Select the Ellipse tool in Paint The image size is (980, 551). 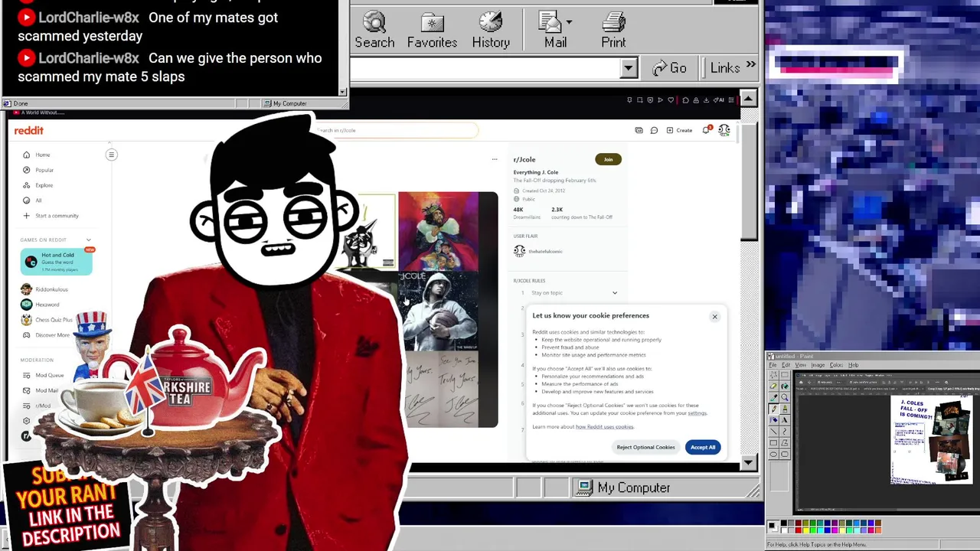click(773, 454)
